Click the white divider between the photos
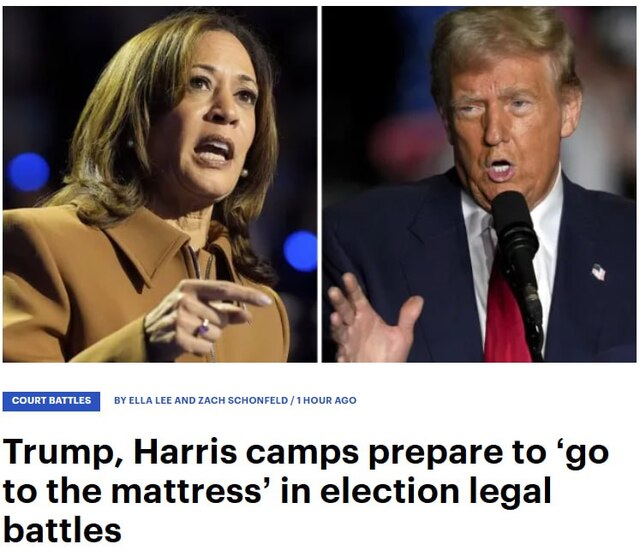The image size is (640, 556). [x=320, y=184]
